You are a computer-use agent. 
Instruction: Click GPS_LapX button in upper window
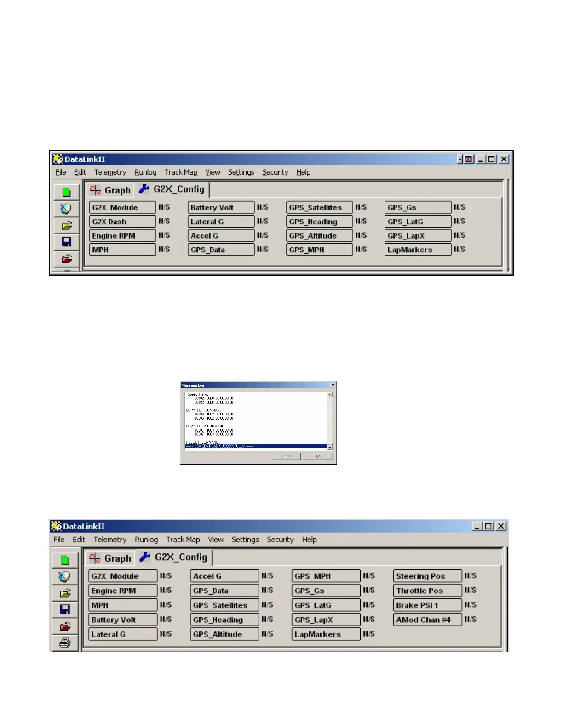418,236
